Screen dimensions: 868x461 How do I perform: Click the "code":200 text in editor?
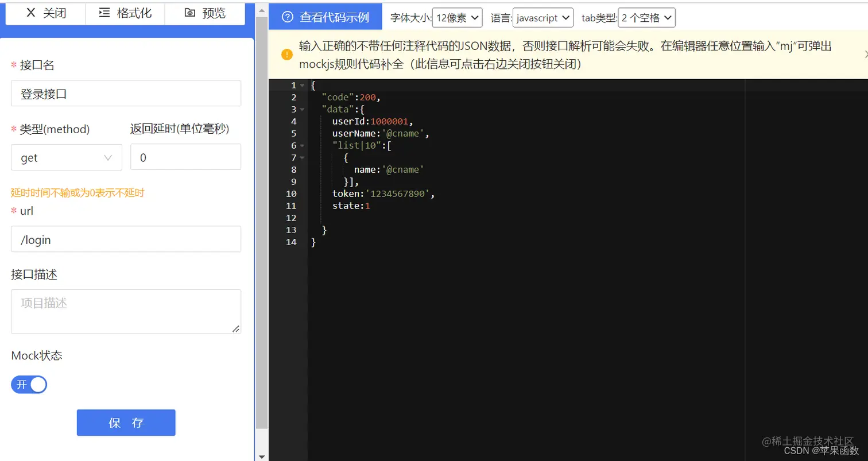(351, 97)
